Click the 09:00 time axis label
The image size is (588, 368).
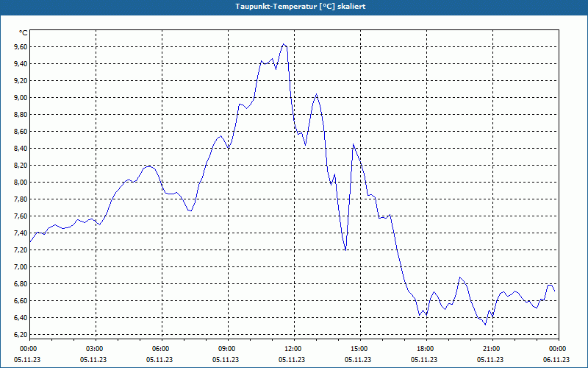click(228, 349)
